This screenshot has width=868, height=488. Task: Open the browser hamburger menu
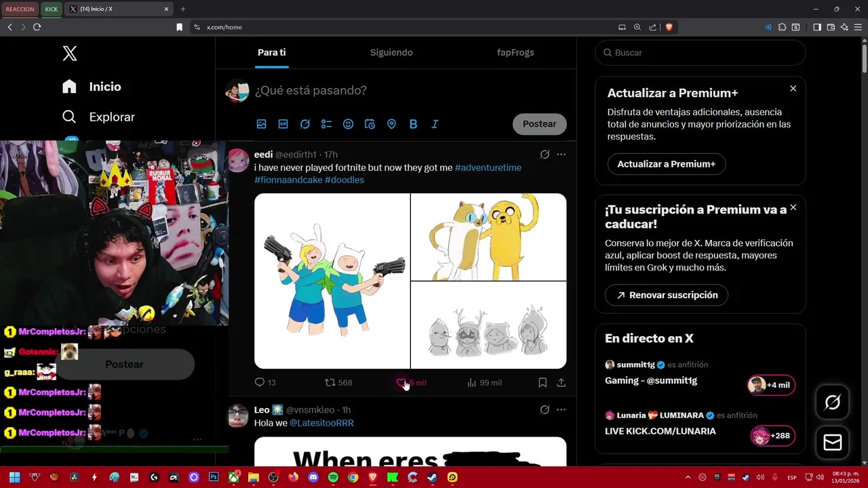[x=858, y=27]
